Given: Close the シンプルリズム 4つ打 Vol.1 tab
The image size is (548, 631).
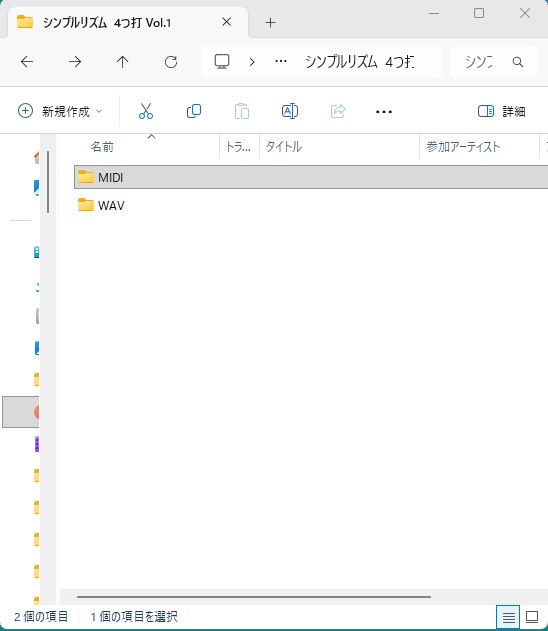Looking at the screenshot, I should [x=227, y=22].
